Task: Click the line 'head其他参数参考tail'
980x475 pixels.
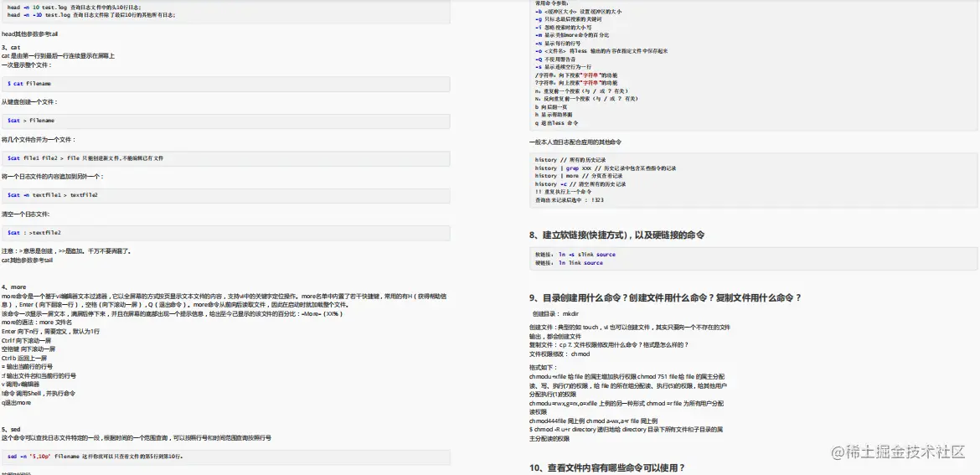Action: click(x=30, y=34)
